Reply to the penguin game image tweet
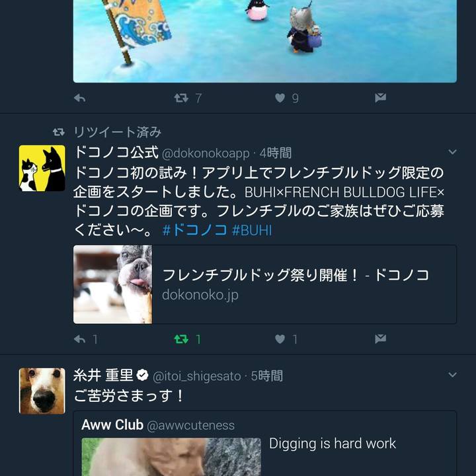The width and height of the screenshot is (476, 476). click(80, 98)
